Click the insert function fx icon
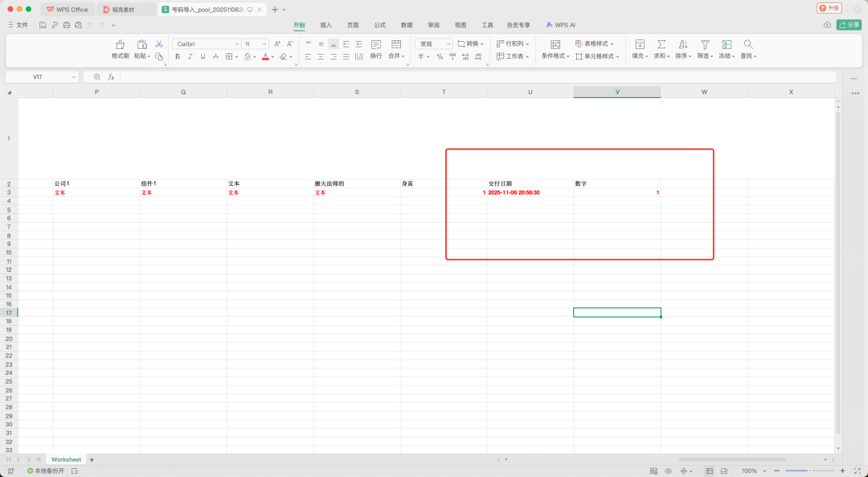 coord(111,77)
